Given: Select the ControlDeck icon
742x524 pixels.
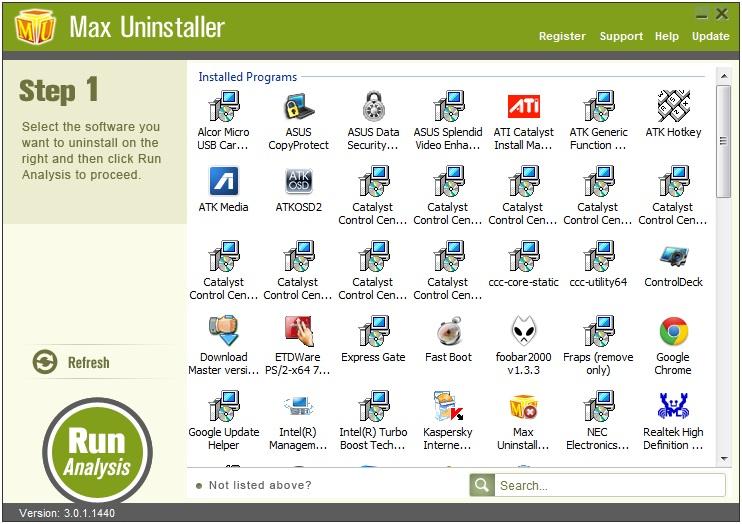Looking at the screenshot, I should [x=673, y=256].
